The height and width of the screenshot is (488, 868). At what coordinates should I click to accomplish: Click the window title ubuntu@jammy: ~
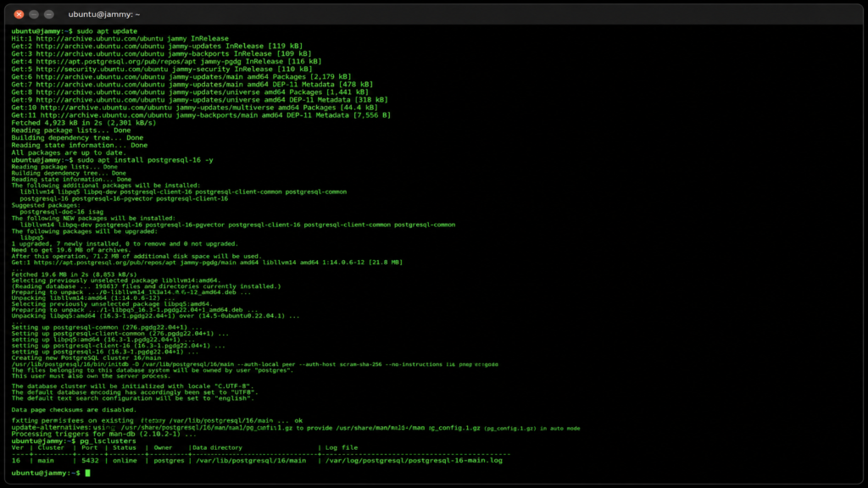pos(104,14)
